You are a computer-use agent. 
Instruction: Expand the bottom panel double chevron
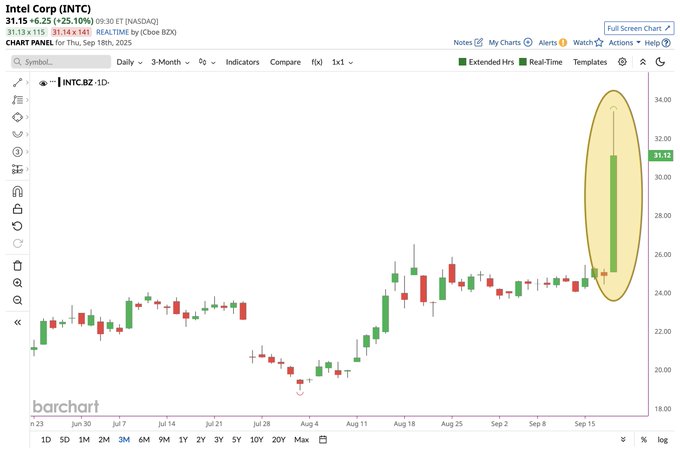(623, 440)
